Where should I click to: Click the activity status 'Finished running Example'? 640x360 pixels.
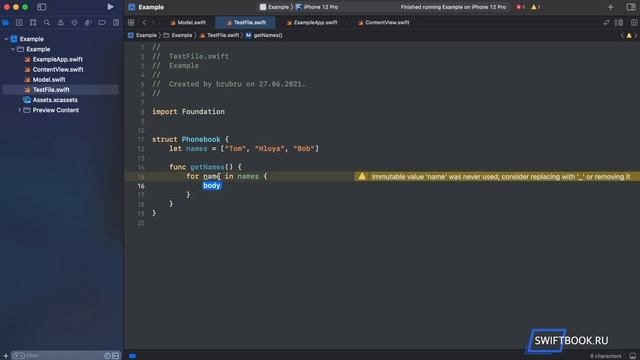pyautogui.click(x=453, y=7)
